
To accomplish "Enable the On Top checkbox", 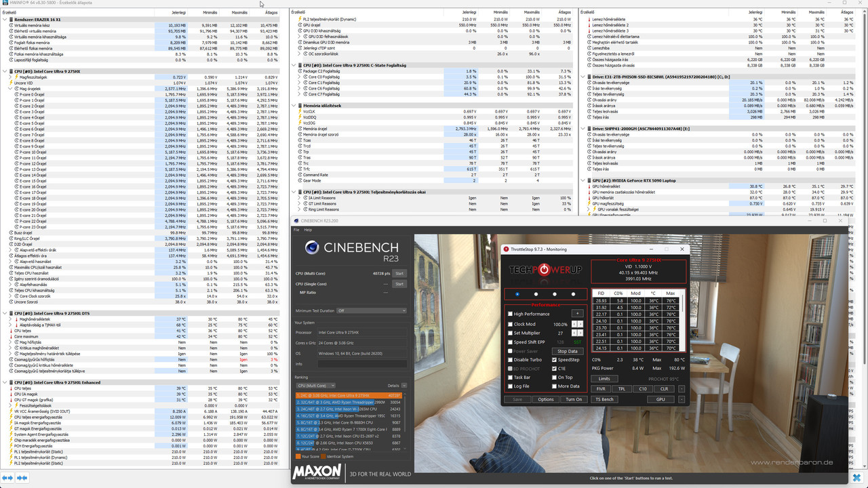I will (554, 378).
